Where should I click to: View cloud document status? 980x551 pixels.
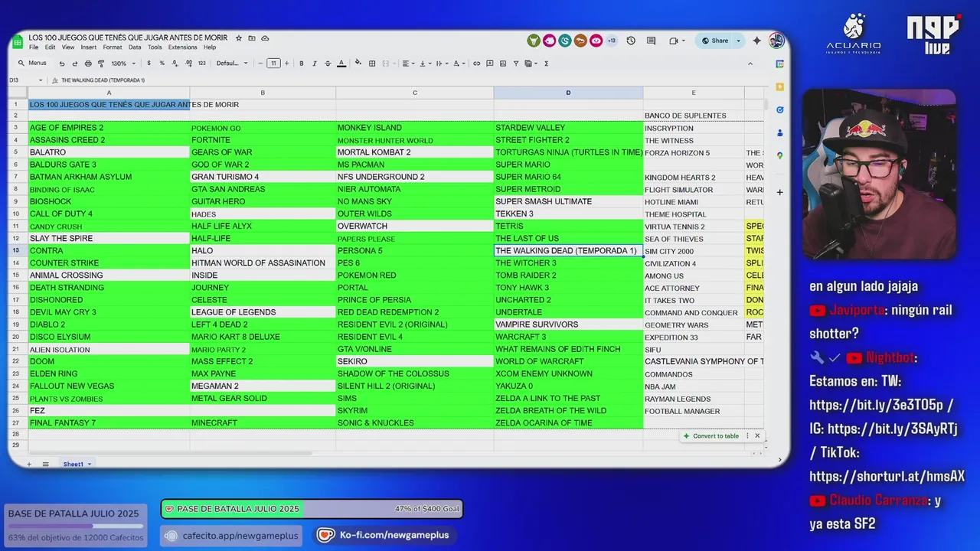[265, 38]
